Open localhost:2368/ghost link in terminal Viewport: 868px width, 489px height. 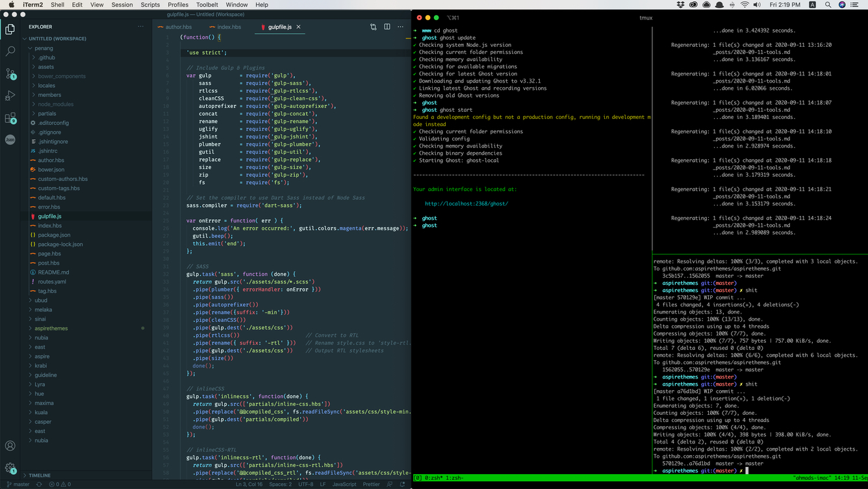point(466,204)
